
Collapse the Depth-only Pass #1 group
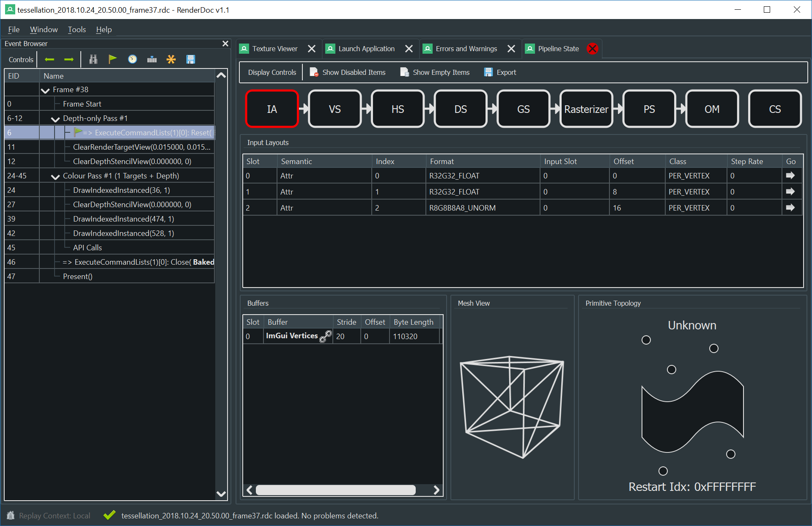click(x=55, y=119)
